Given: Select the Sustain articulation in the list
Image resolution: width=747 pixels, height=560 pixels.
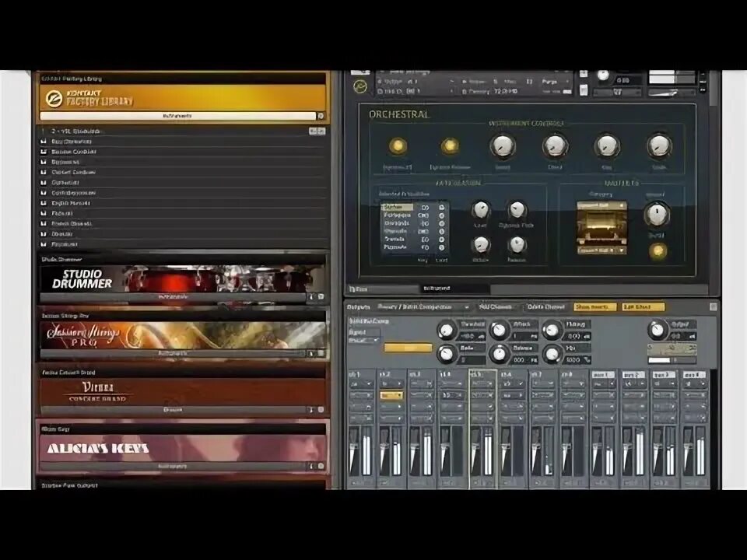Looking at the screenshot, I should click(x=398, y=208).
